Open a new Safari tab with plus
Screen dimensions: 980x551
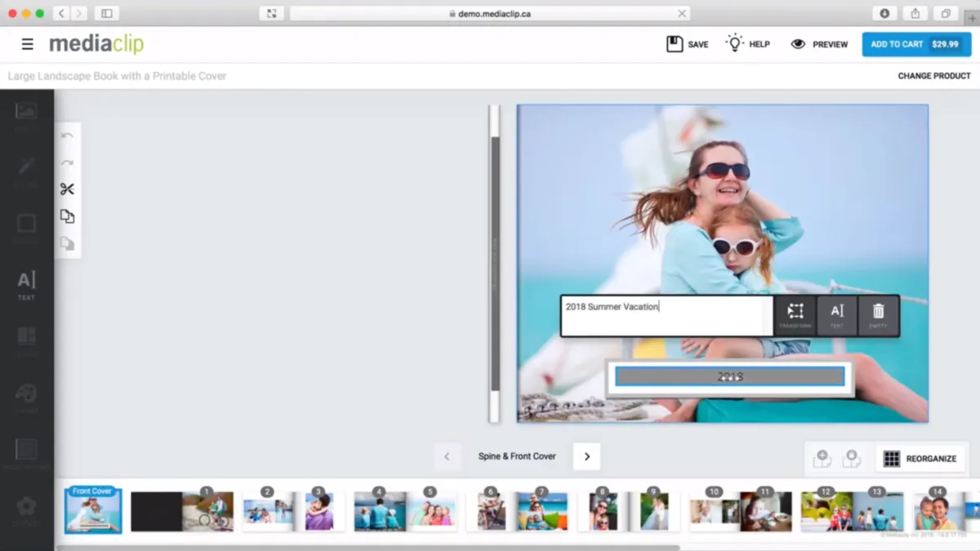click(972, 19)
